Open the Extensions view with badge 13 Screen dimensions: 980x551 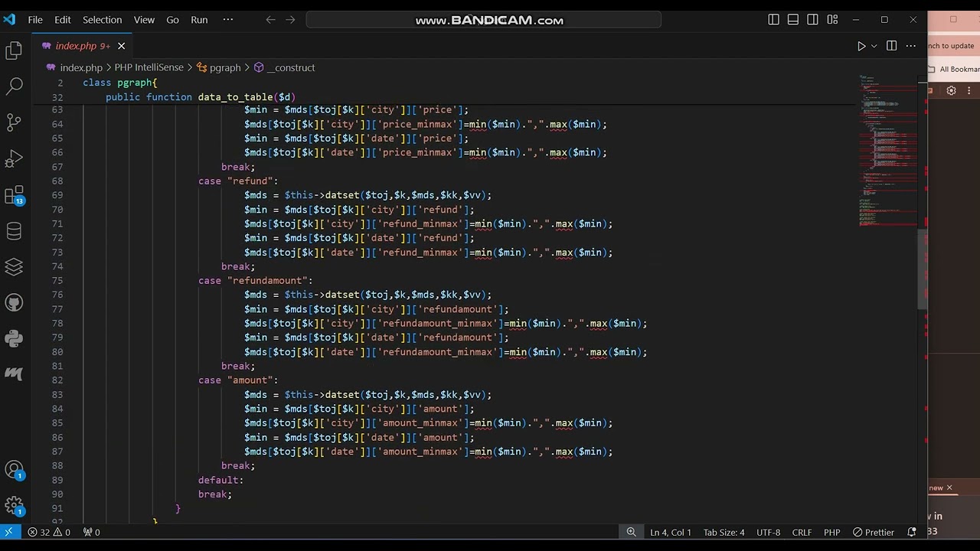pos(14,195)
